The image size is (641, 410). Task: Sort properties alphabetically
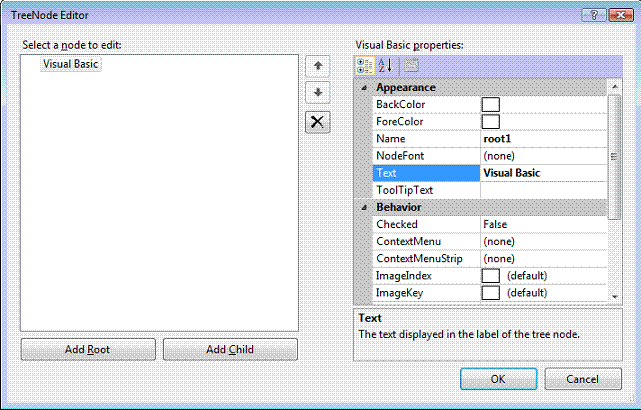tap(385, 66)
